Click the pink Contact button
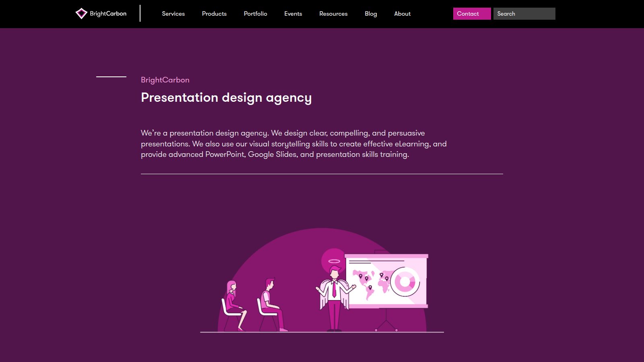Viewport: 644px width, 362px height. (472, 14)
